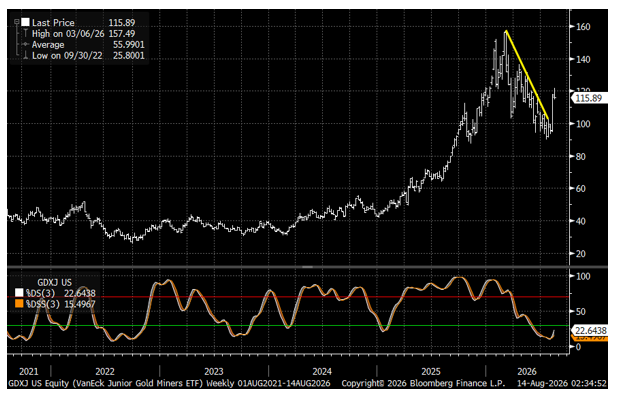622x398 pixels.
Task: Click the 140 price axis label
Action: [583, 60]
